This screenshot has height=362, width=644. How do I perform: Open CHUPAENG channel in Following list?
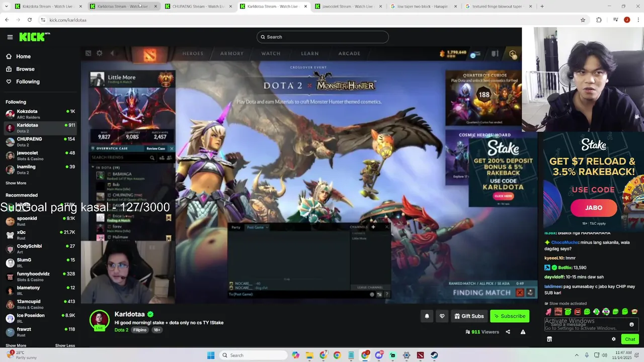(x=40, y=142)
